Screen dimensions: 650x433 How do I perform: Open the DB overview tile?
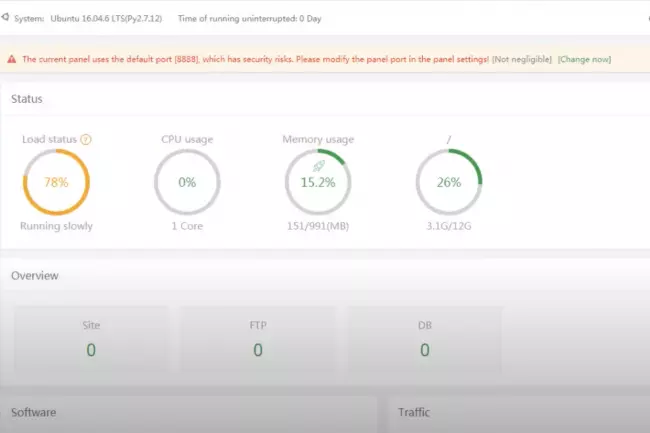click(425, 337)
